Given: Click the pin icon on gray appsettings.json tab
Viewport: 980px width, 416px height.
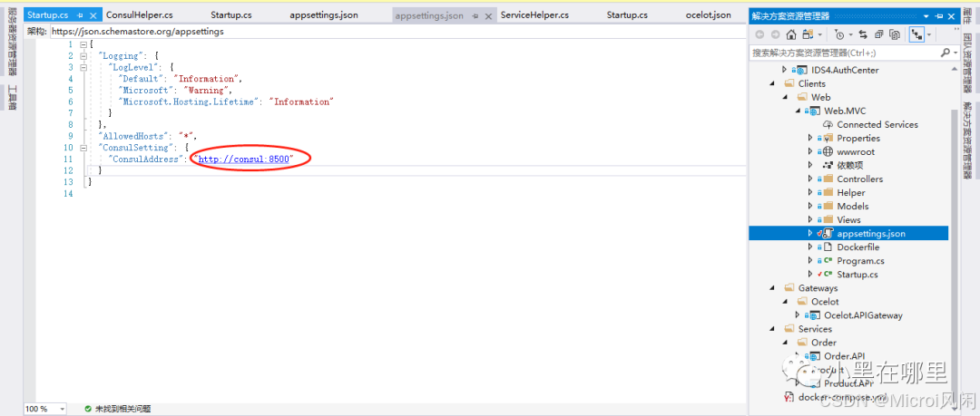Looking at the screenshot, I should [475, 15].
